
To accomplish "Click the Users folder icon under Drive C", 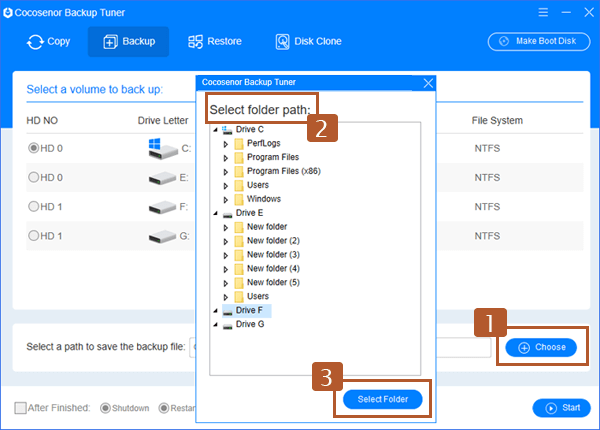I will pos(239,186).
